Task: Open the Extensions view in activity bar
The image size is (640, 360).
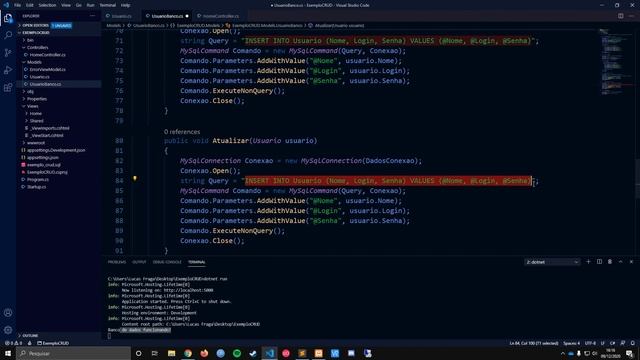Action: pyautogui.click(x=8, y=88)
